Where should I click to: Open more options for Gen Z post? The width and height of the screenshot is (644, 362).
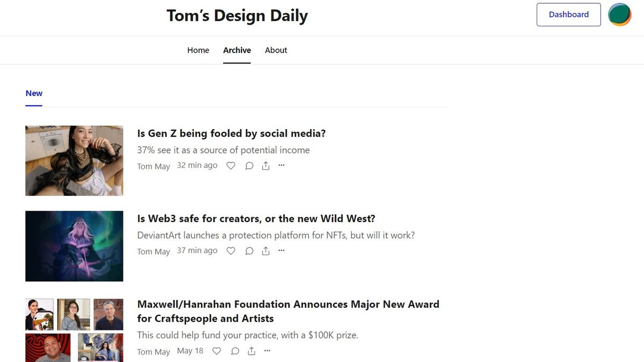(282, 165)
